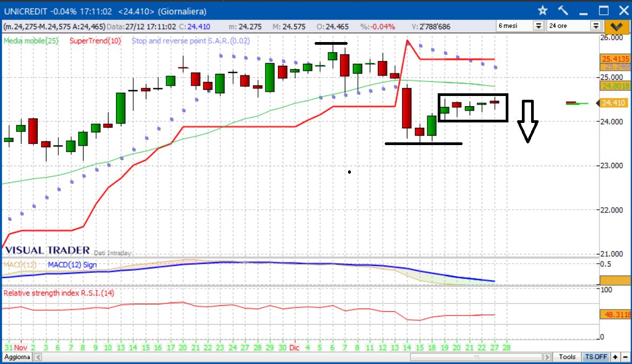Click the Aggiorna refresh button
The width and height of the screenshot is (632, 364).
(x=16, y=357)
